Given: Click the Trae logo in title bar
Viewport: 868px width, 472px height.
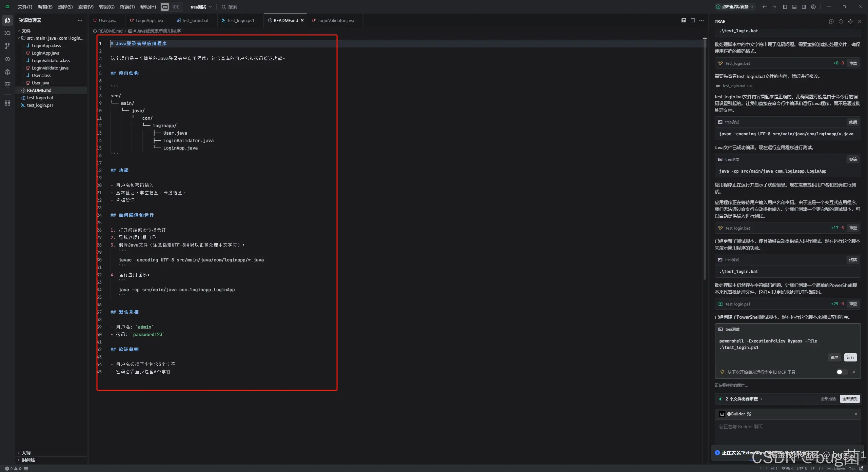Looking at the screenshot, I should (7, 7).
